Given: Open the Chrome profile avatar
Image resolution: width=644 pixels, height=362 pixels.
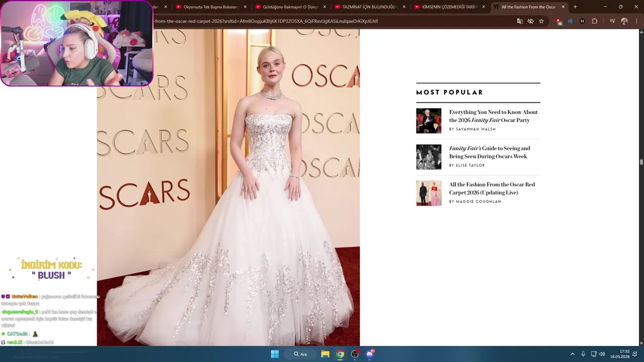Looking at the screenshot, I should [x=624, y=21].
